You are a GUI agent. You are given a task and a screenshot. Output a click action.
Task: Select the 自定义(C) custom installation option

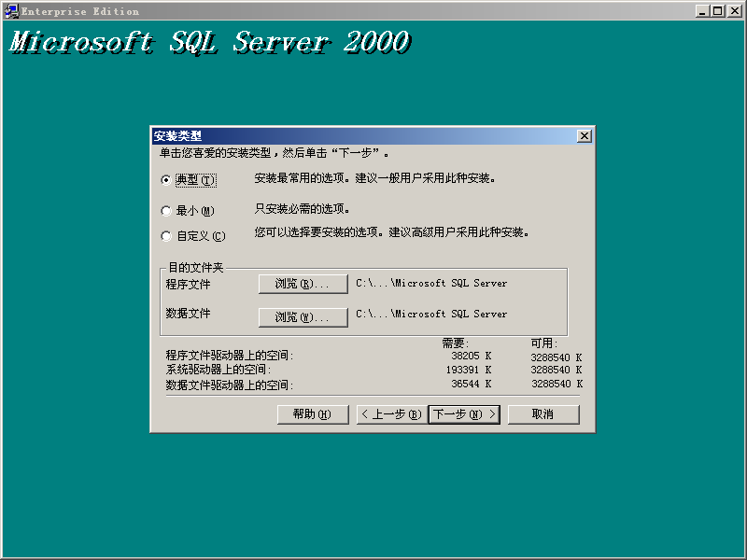[x=166, y=236]
